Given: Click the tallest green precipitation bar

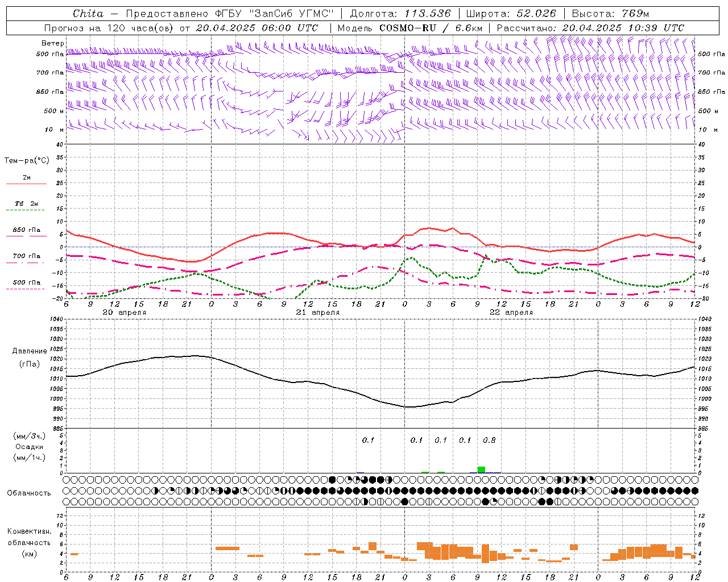Looking at the screenshot, I should point(481,469).
